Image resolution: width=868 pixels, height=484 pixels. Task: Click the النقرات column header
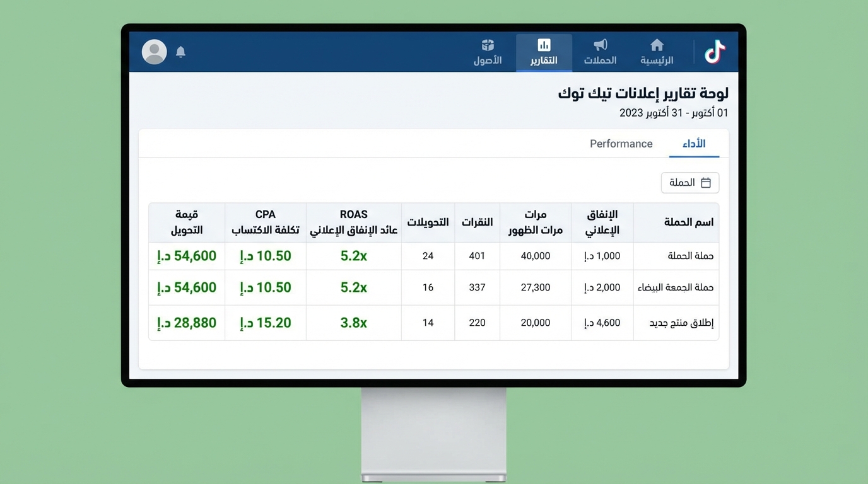click(x=477, y=222)
